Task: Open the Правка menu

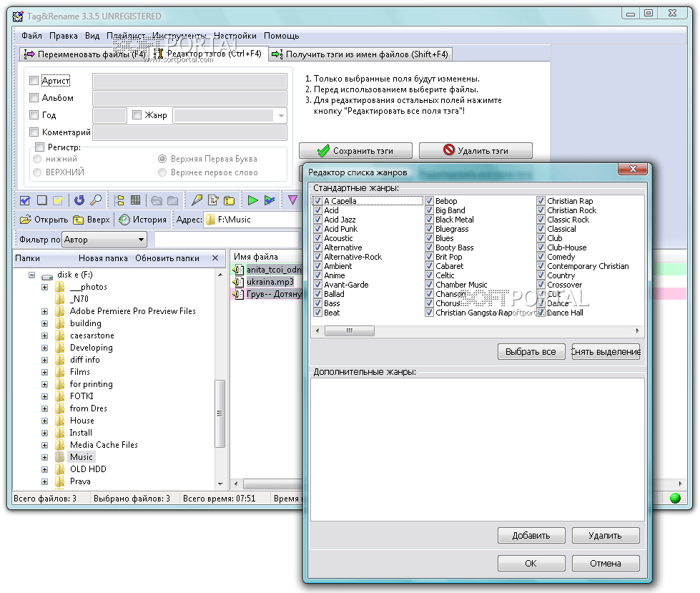Action: [x=64, y=36]
